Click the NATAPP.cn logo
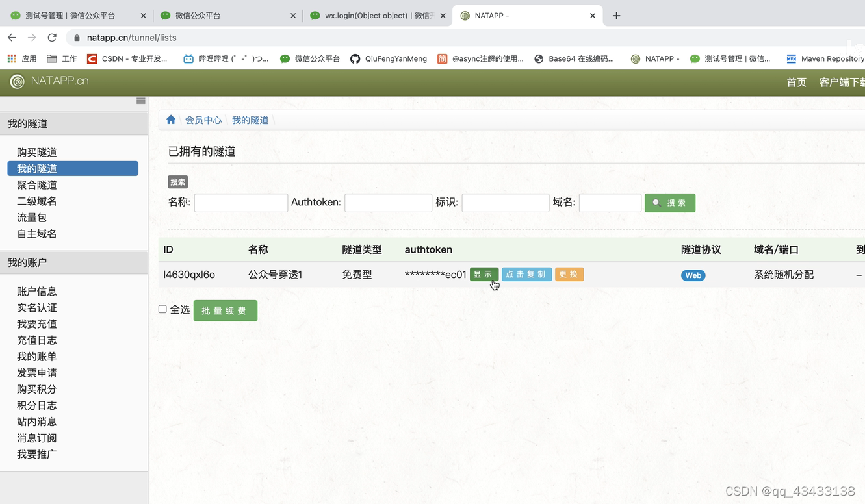 click(49, 81)
